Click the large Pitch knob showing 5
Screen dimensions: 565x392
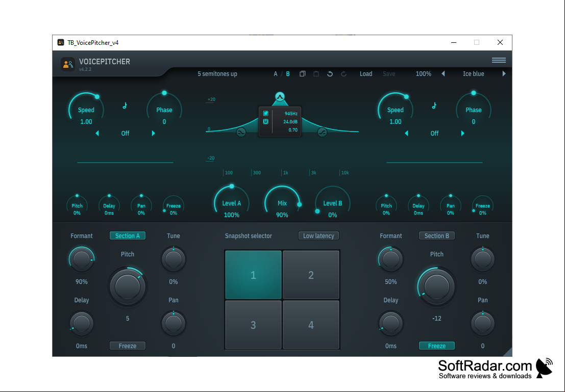tap(128, 287)
